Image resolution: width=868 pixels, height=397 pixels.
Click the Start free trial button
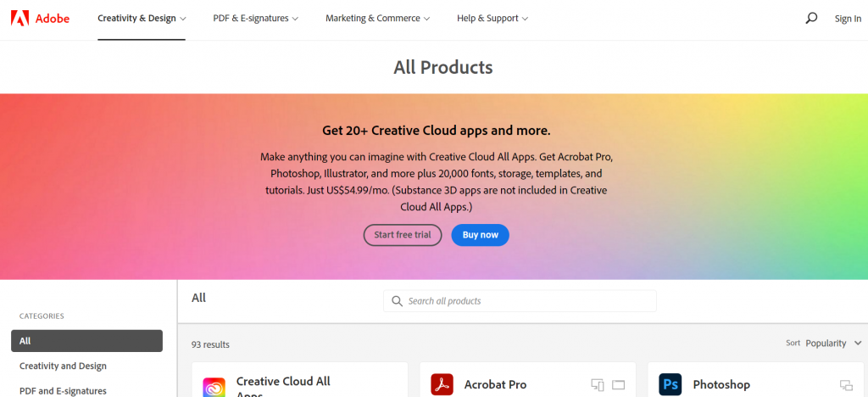[x=403, y=235]
